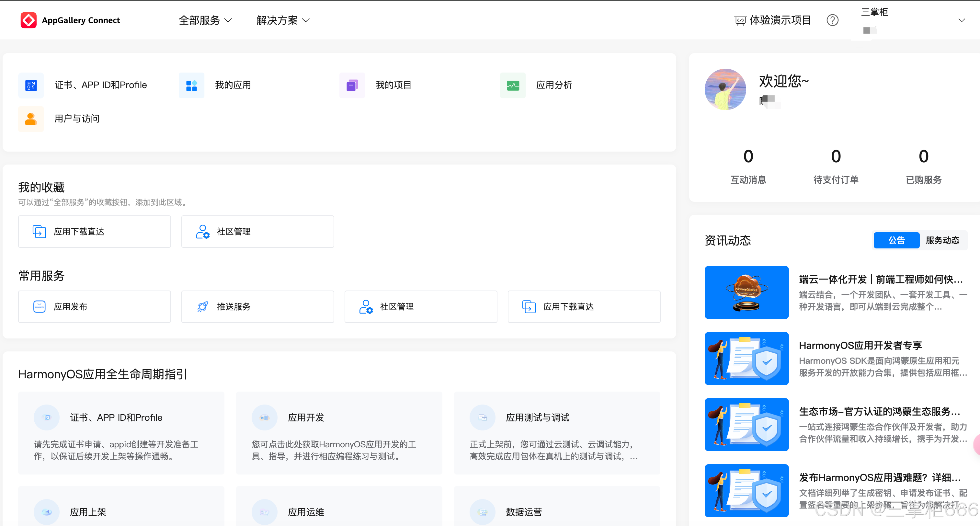Image resolution: width=980 pixels, height=526 pixels.
Task: Click the 我的应用 blue grid icon
Action: pos(192,85)
